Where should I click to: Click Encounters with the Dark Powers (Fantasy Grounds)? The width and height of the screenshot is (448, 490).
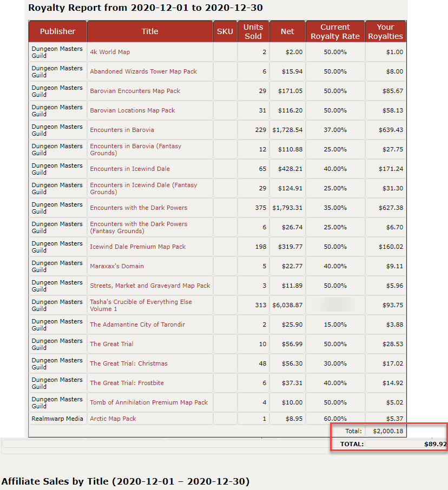point(139,227)
